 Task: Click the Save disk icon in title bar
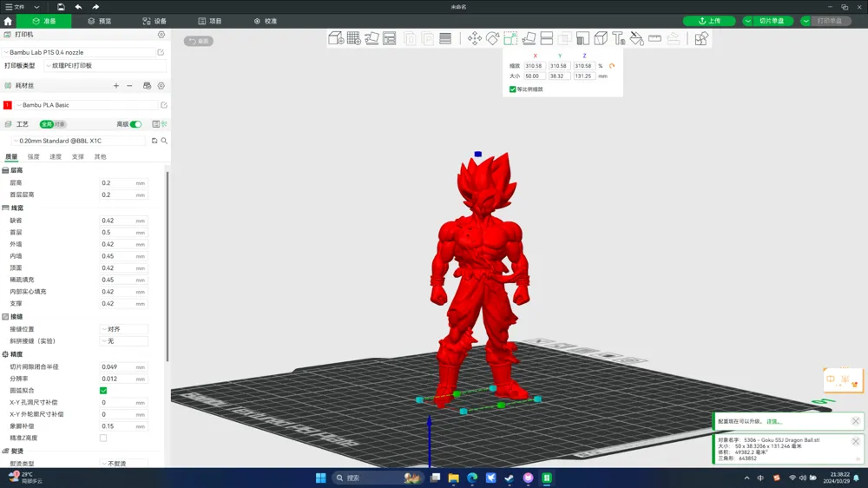pos(61,7)
